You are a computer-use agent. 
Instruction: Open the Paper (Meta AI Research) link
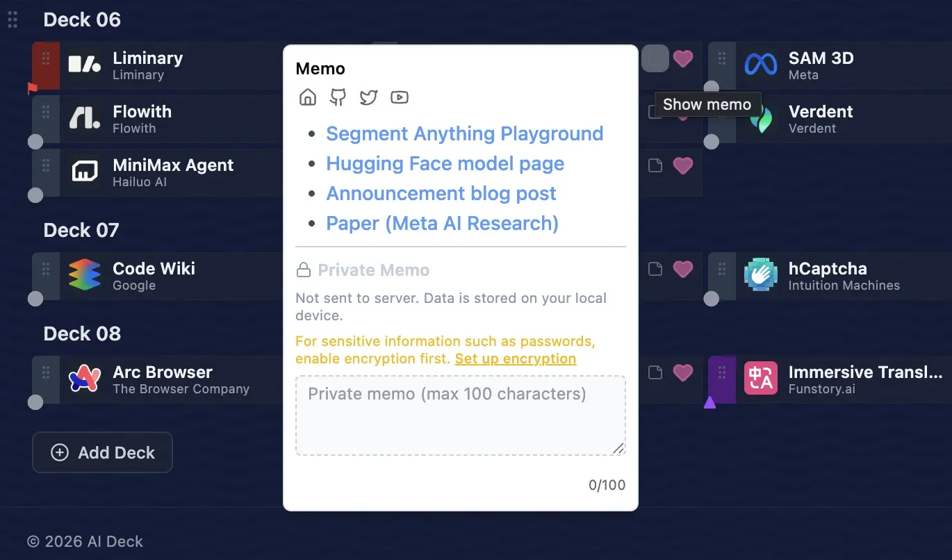(443, 223)
